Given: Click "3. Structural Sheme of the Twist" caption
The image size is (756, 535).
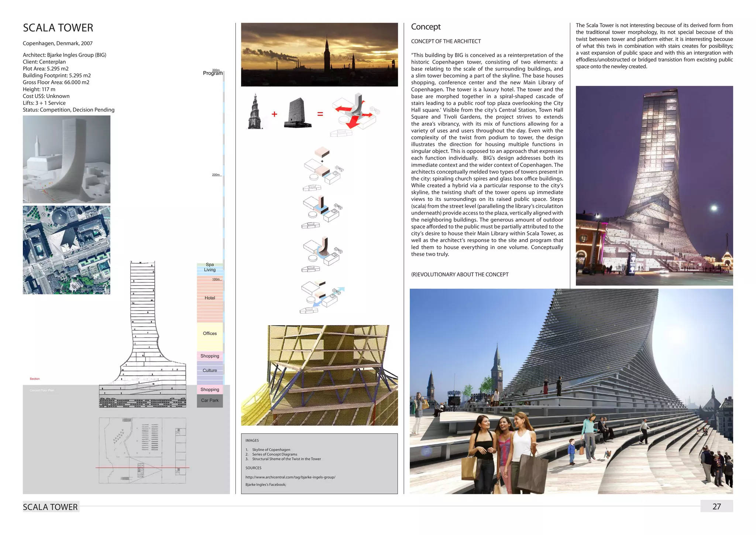Looking at the screenshot, I should (x=283, y=459).
